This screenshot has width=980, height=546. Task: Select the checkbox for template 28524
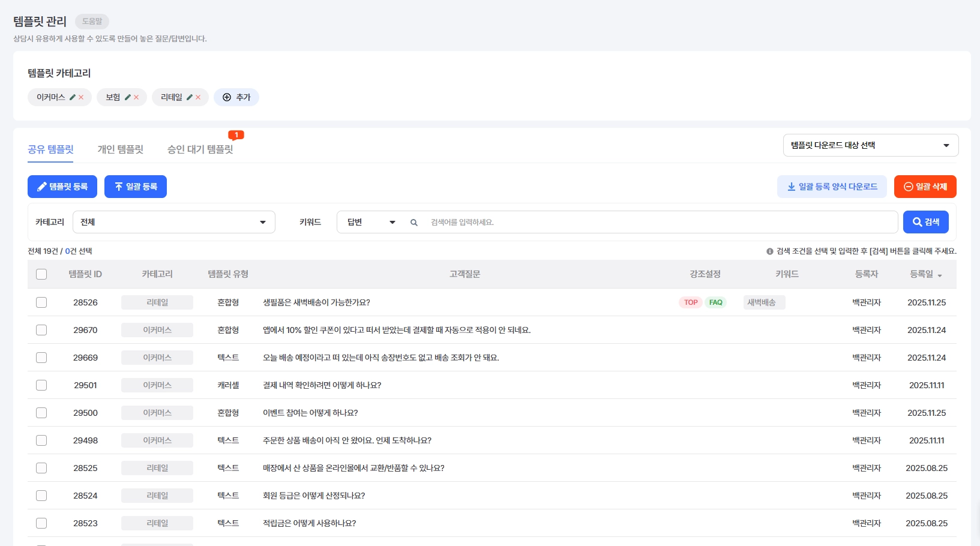41,496
